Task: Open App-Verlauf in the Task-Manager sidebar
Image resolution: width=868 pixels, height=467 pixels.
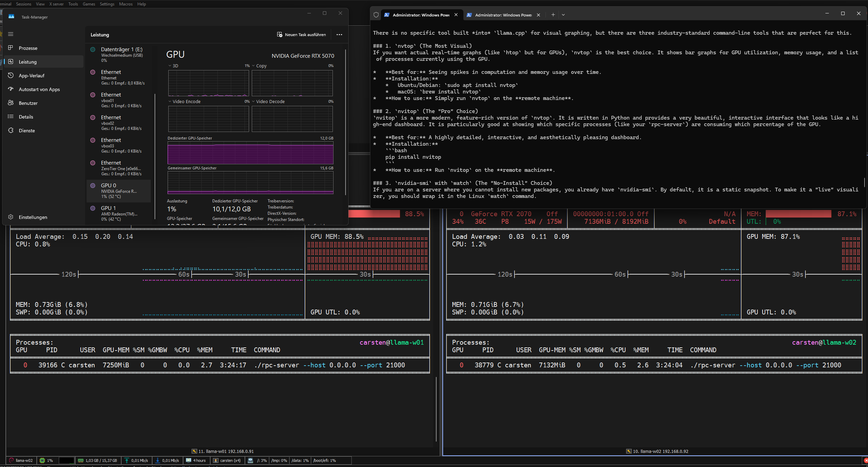Action: coord(44,76)
